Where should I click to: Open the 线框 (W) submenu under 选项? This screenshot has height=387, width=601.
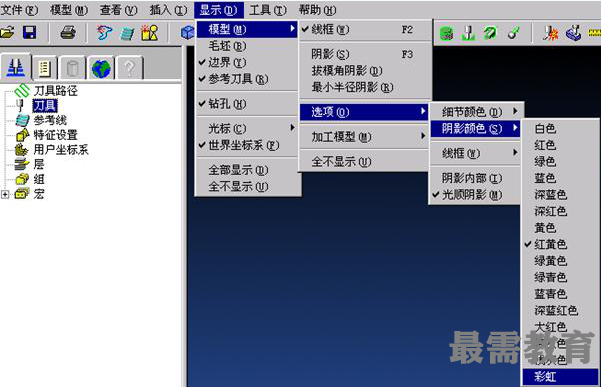[475, 153]
